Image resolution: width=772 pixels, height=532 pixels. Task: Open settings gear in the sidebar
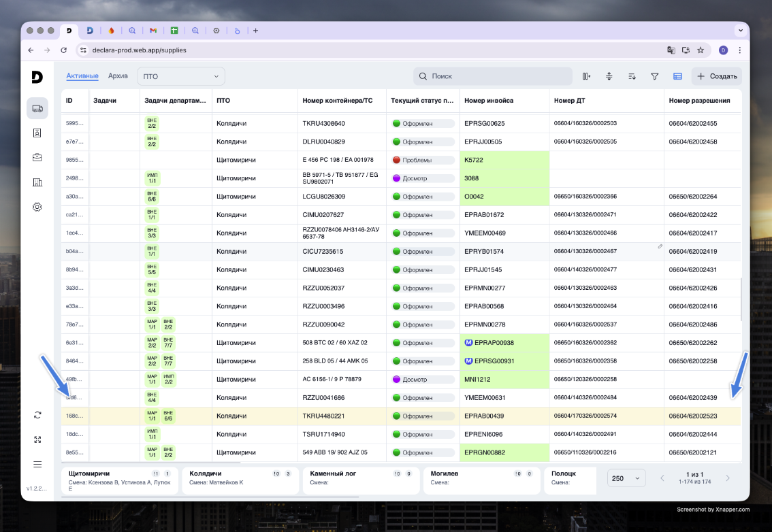tap(37, 207)
